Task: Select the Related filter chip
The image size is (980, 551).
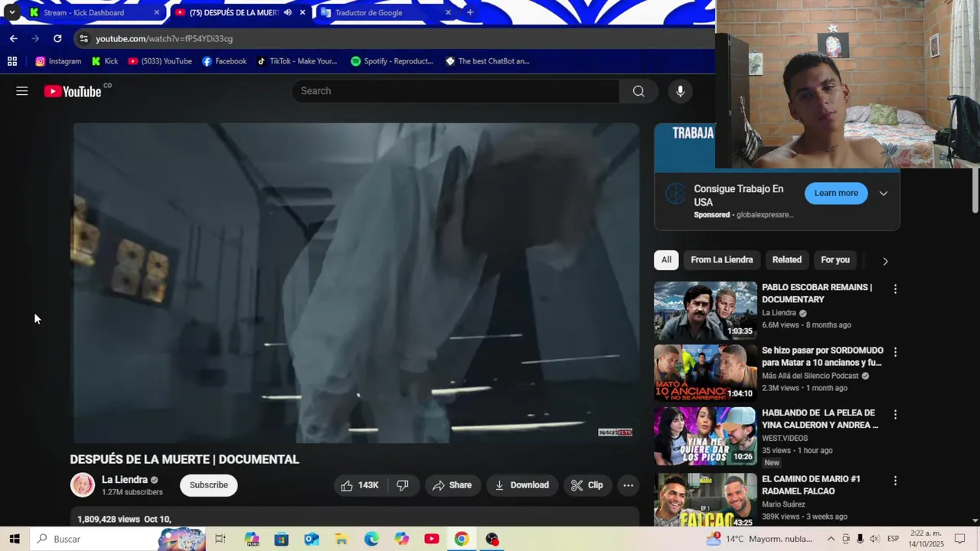Action: coord(787,260)
